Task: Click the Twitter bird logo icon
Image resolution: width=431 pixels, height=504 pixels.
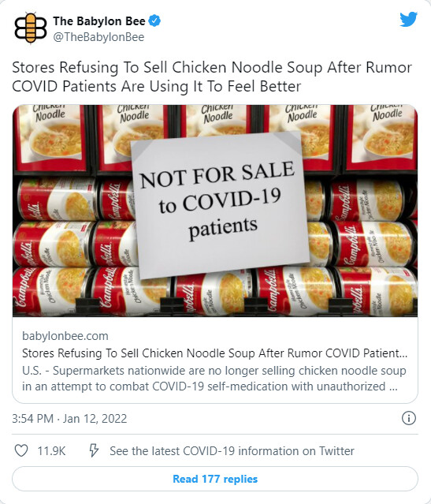Action: pos(408,19)
